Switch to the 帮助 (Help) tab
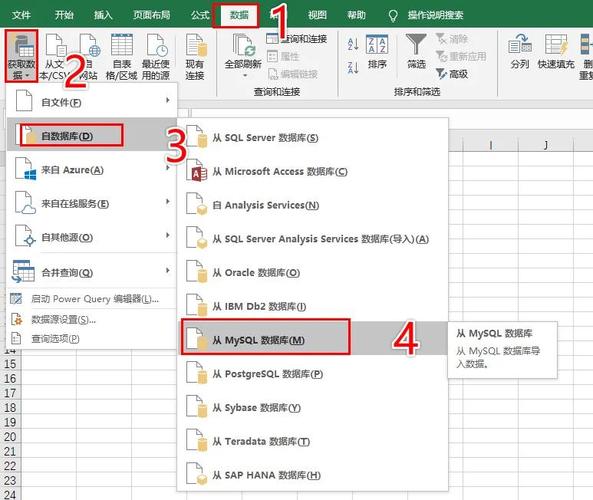Image resolution: width=593 pixels, height=500 pixels. [x=356, y=15]
